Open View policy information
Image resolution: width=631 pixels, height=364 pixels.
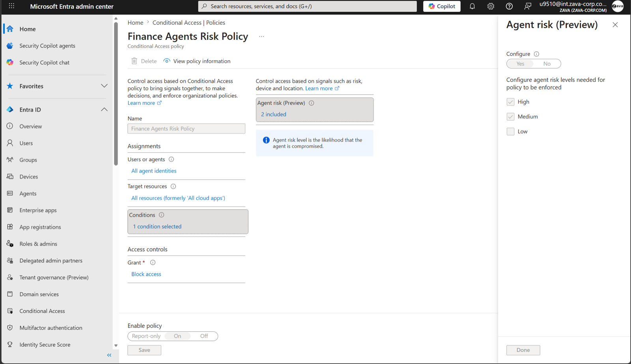click(x=197, y=61)
